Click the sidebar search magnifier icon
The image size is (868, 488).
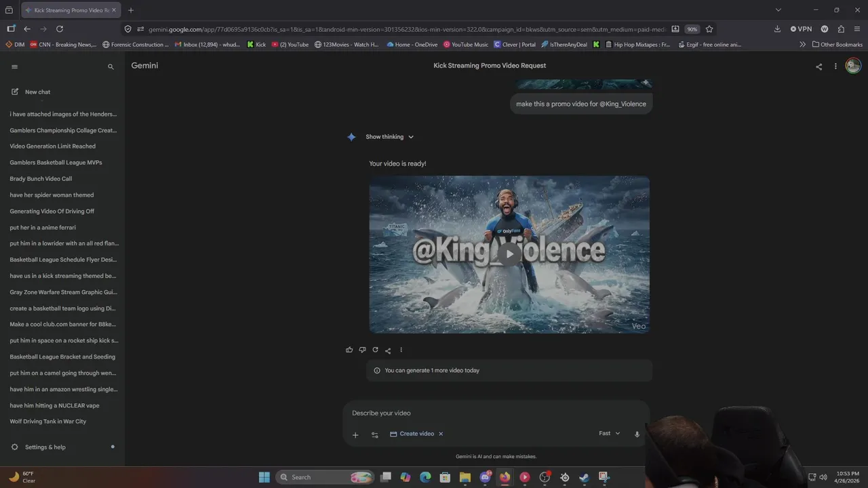pyautogui.click(x=111, y=66)
